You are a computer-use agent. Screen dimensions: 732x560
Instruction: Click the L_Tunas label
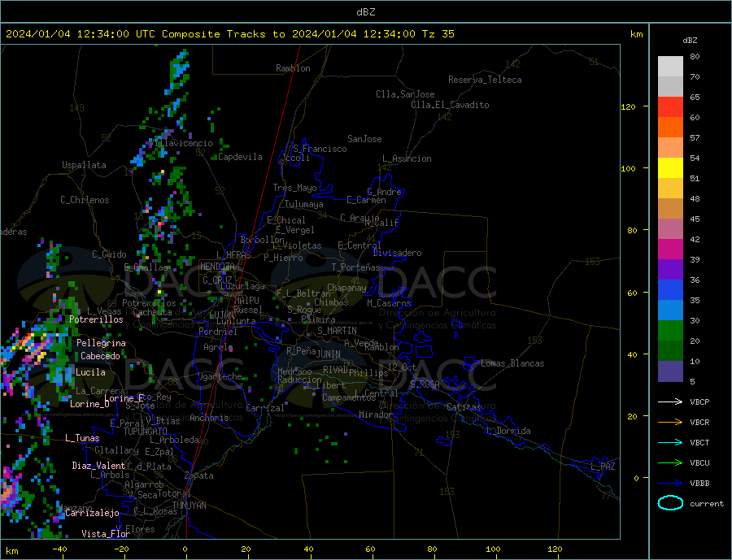click(x=82, y=438)
